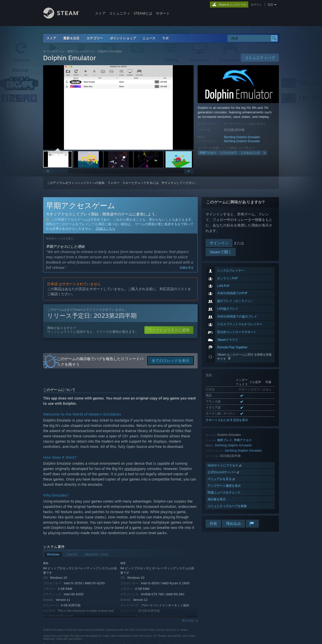Click the report flag icon button
This screenshot has width=322, height=644.
coord(252,523)
